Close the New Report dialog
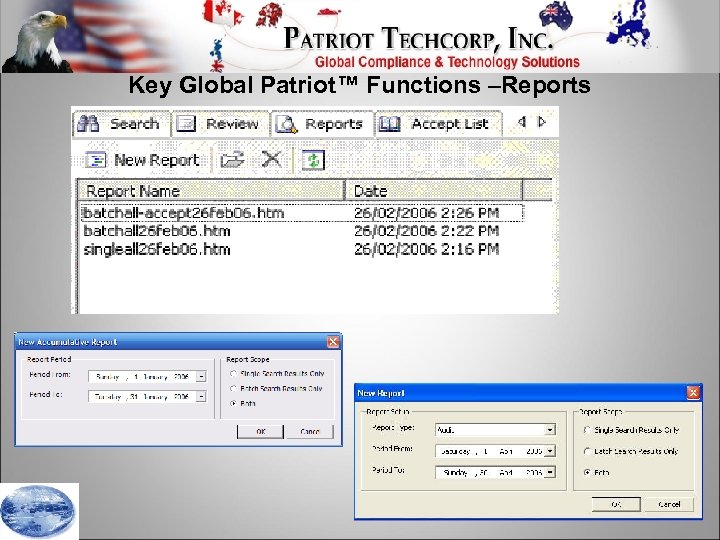 (x=693, y=393)
